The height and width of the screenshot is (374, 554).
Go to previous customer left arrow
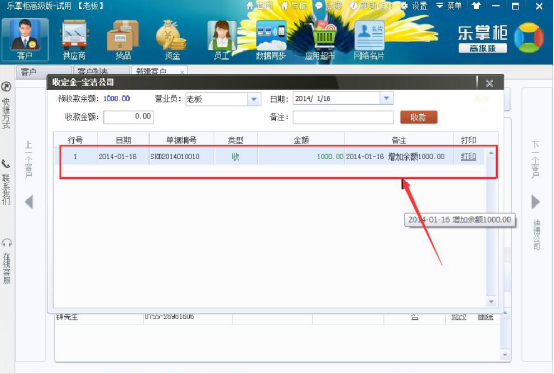(x=29, y=202)
